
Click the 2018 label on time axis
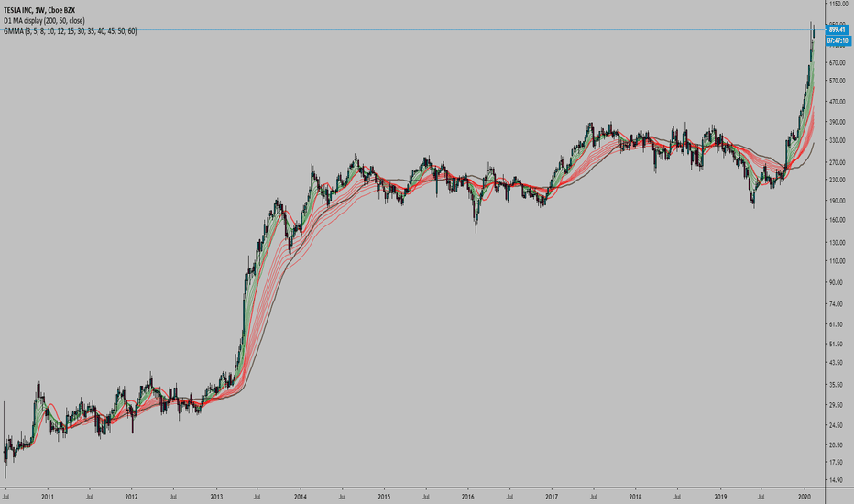pos(636,497)
